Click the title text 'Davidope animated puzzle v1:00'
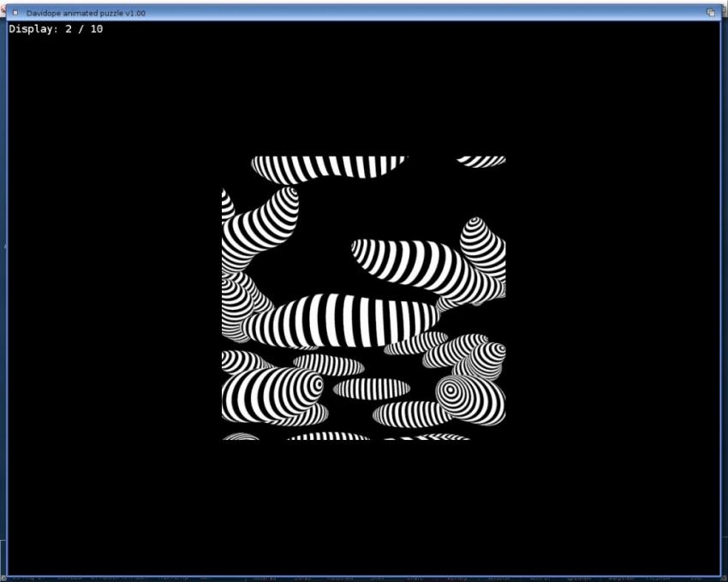 pyautogui.click(x=86, y=13)
